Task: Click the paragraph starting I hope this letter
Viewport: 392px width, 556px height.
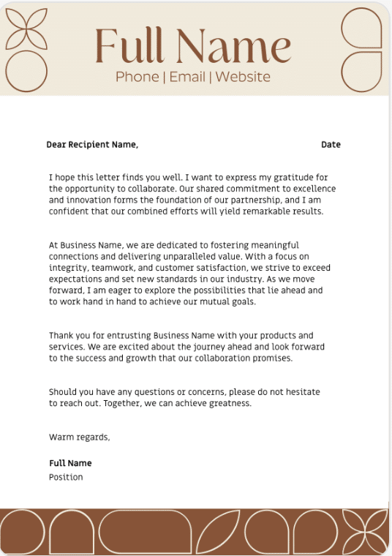Action: tap(192, 195)
